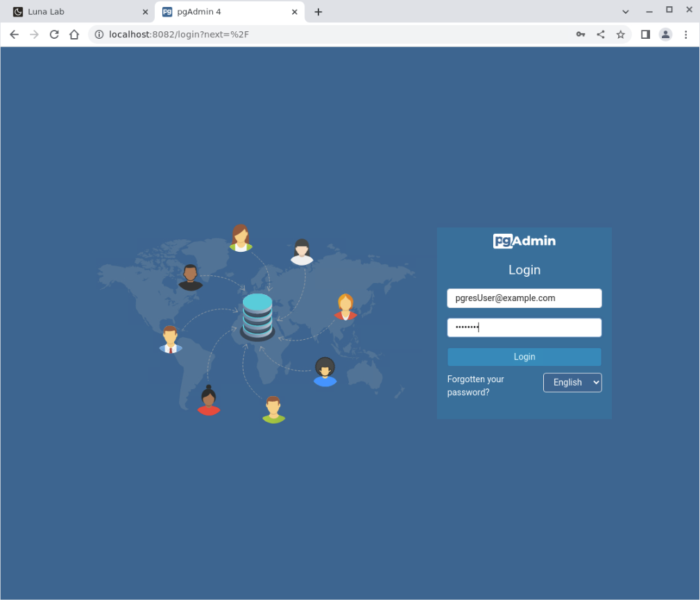Bookmark this page with star icon
This screenshot has height=600, width=700.
tap(620, 35)
